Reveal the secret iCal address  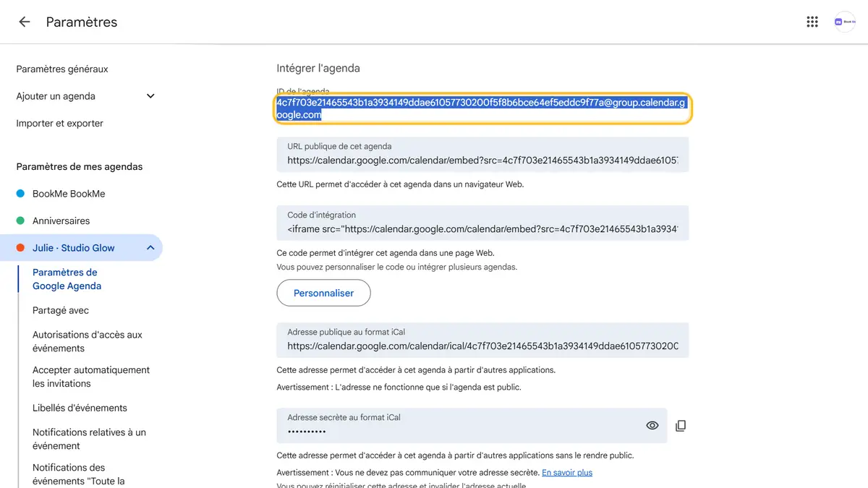(652, 426)
